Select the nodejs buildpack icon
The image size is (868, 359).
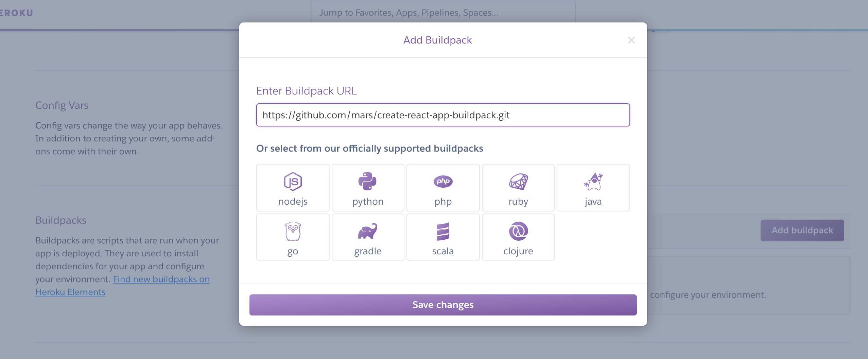tap(292, 187)
